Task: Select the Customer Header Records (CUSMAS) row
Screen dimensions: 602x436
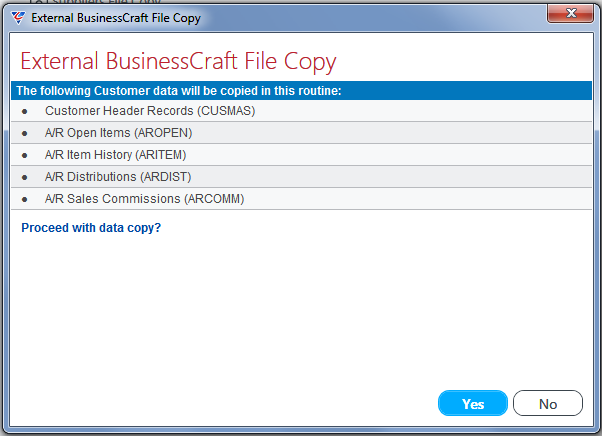Action: pyautogui.click(x=301, y=111)
